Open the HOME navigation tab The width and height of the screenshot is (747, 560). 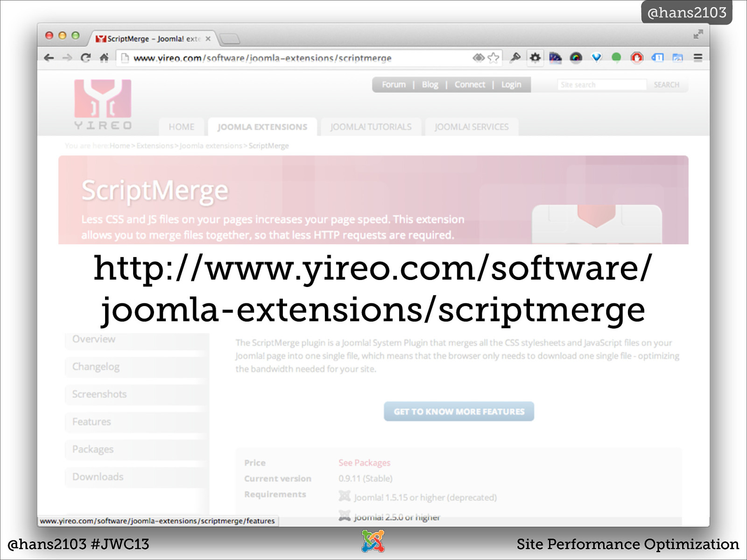coord(181,126)
